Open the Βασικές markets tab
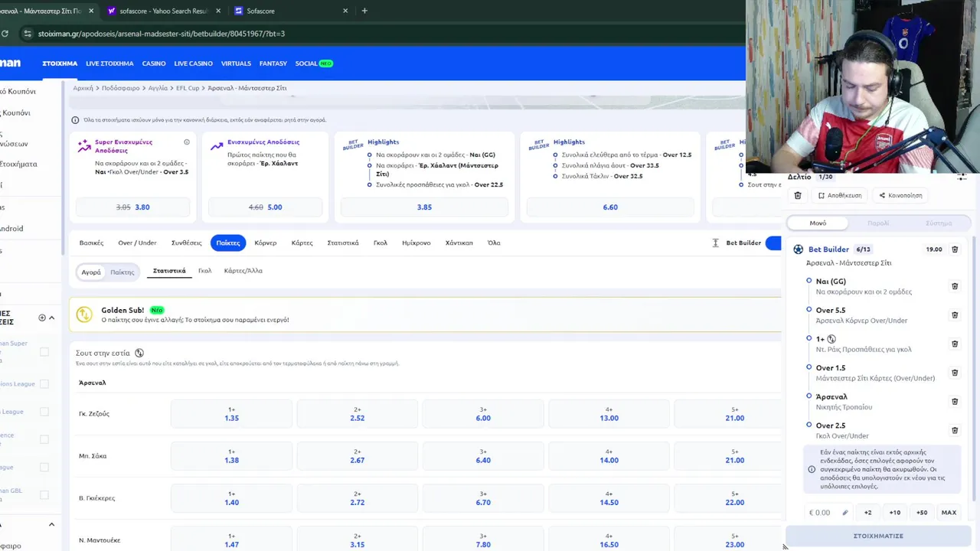980x551 pixels. point(91,243)
